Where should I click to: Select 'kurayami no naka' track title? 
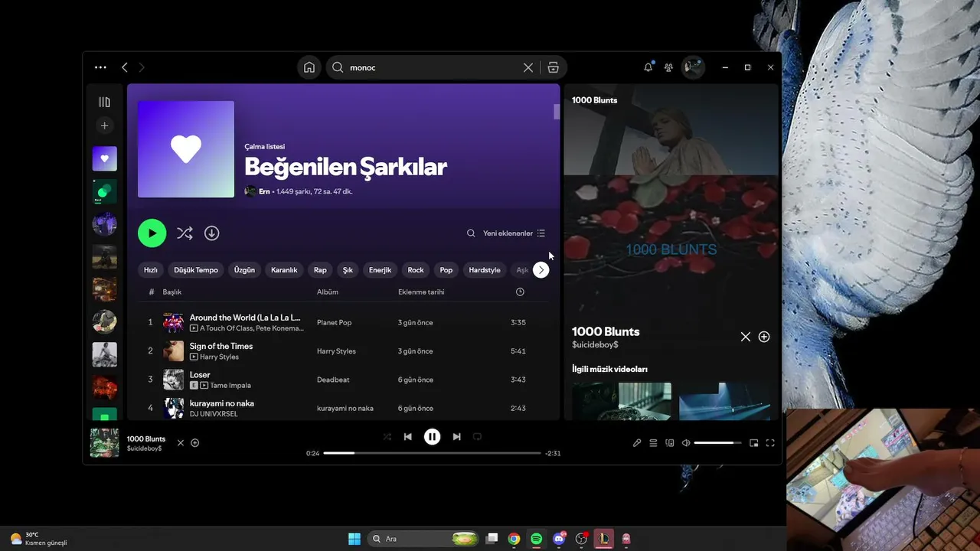click(x=222, y=403)
